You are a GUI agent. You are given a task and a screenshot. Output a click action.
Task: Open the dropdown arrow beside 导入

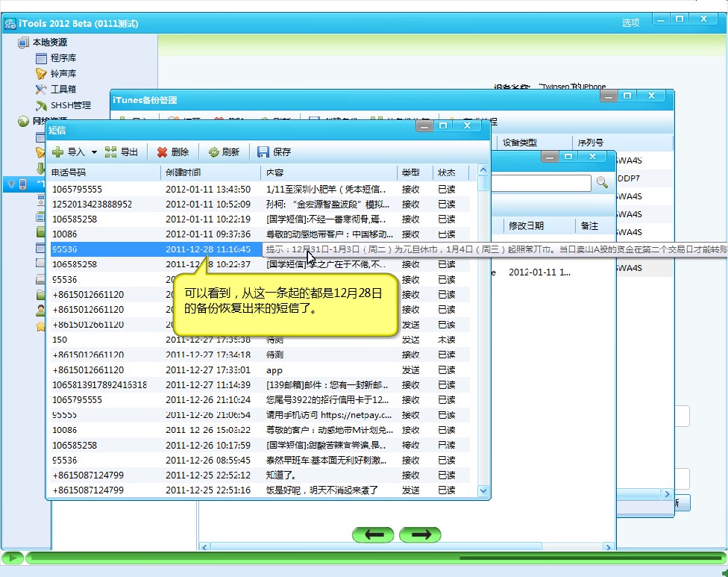pyautogui.click(x=94, y=152)
